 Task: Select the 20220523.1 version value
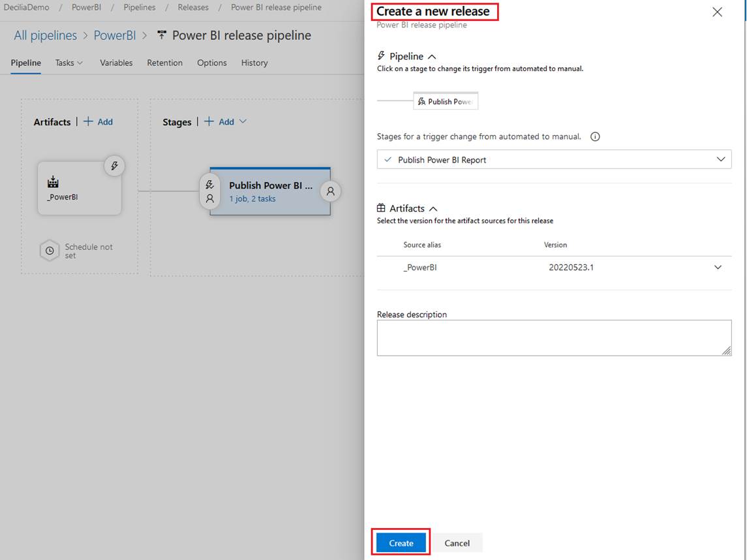[572, 268]
